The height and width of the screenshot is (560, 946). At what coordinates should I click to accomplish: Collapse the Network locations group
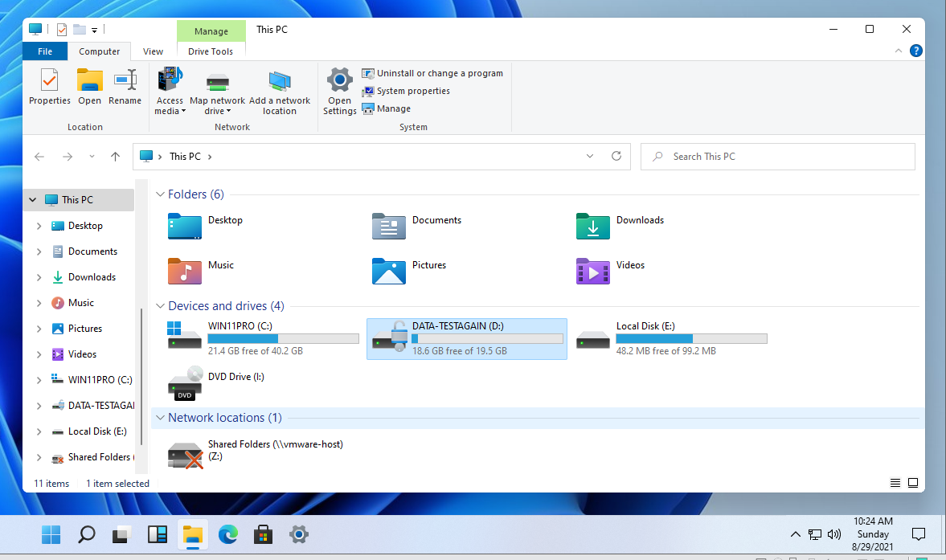click(x=160, y=418)
